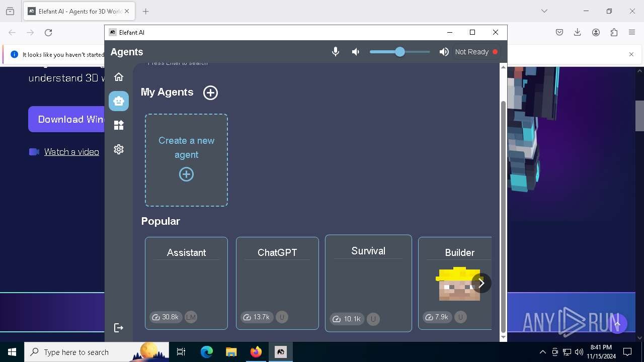Image resolution: width=644 pixels, height=362 pixels.
Task: Reload the page in Firefox
Action: click(x=48, y=32)
